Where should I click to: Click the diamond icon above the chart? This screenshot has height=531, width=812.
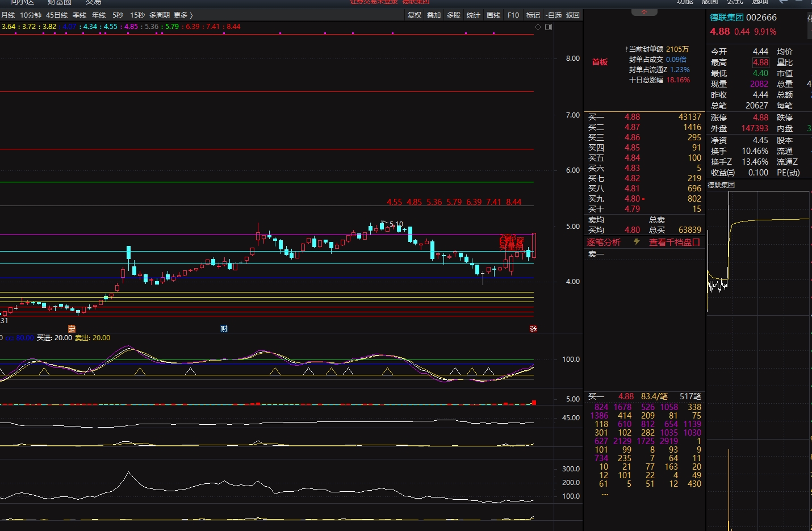tap(538, 27)
